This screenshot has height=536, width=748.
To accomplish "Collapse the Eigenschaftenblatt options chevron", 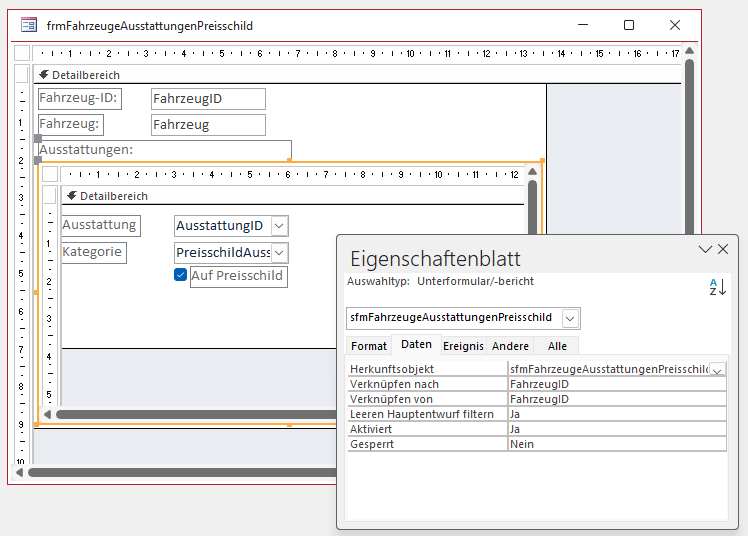I will 705,249.
